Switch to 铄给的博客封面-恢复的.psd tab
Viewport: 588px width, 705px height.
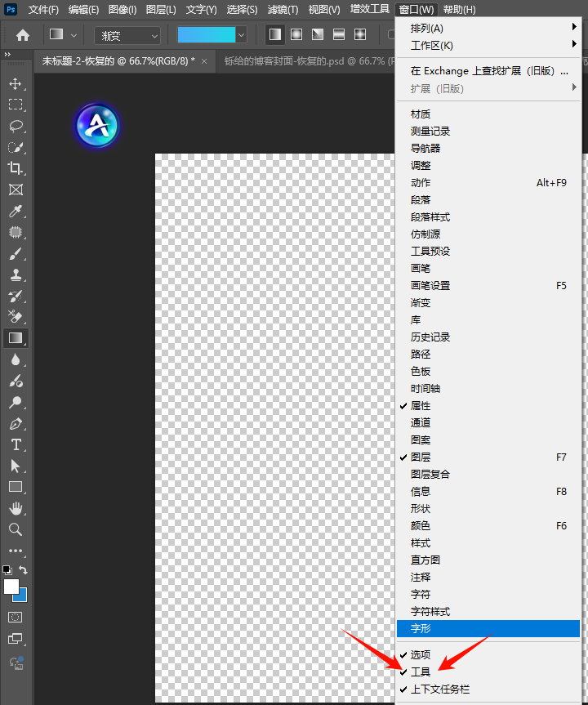[x=304, y=61]
